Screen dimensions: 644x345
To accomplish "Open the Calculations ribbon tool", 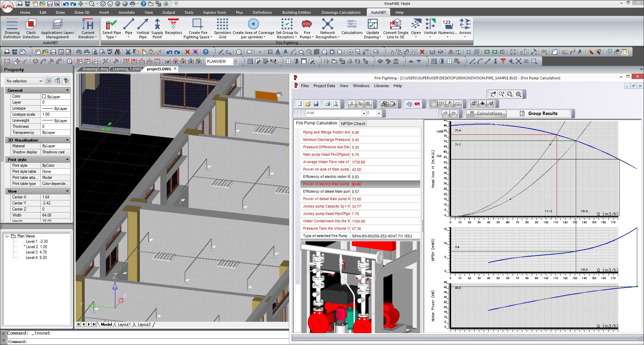I will click(x=352, y=27).
